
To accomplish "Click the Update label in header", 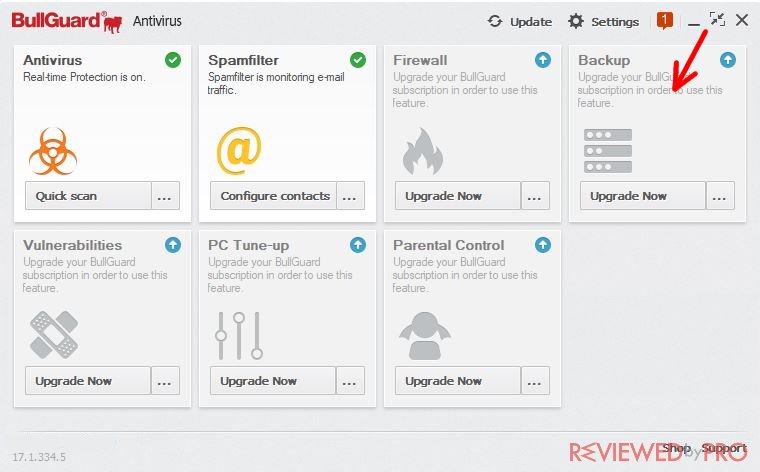I will click(x=531, y=22).
